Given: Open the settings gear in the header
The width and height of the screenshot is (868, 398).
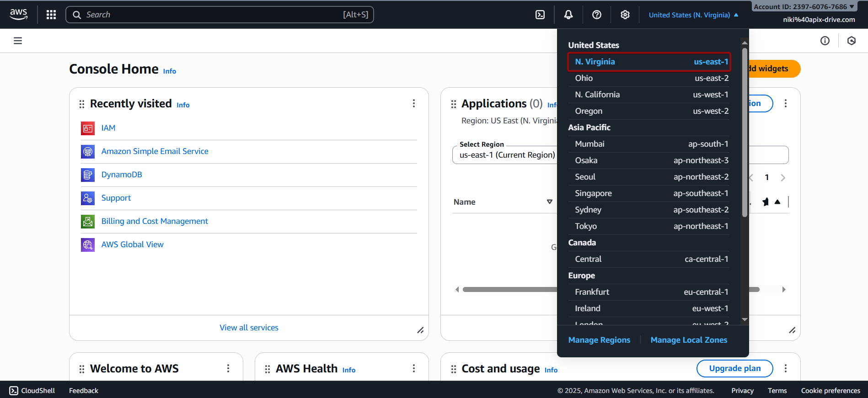Looking at the screenshot, I should tap(625, 15).
